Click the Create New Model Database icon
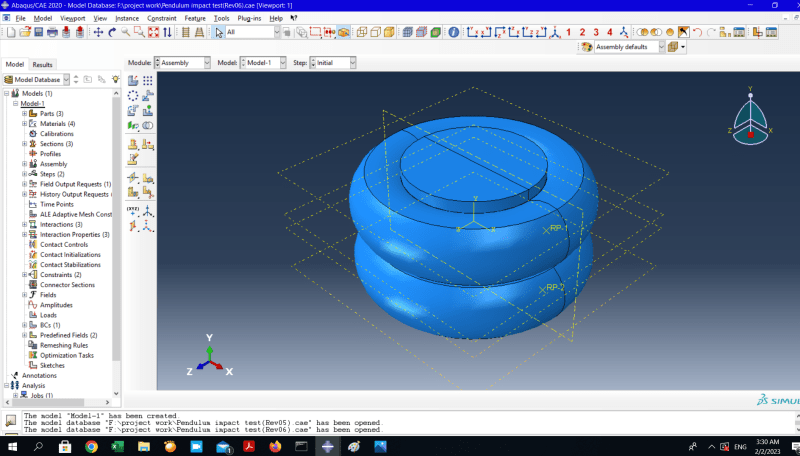800x456 pixels. click(x=11, y=32)
